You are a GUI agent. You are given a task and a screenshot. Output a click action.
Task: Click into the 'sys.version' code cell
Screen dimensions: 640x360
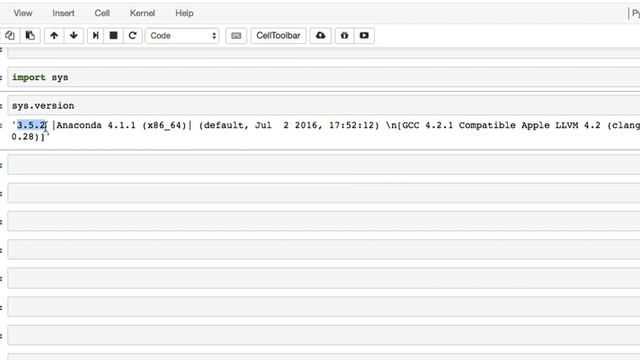324,105
